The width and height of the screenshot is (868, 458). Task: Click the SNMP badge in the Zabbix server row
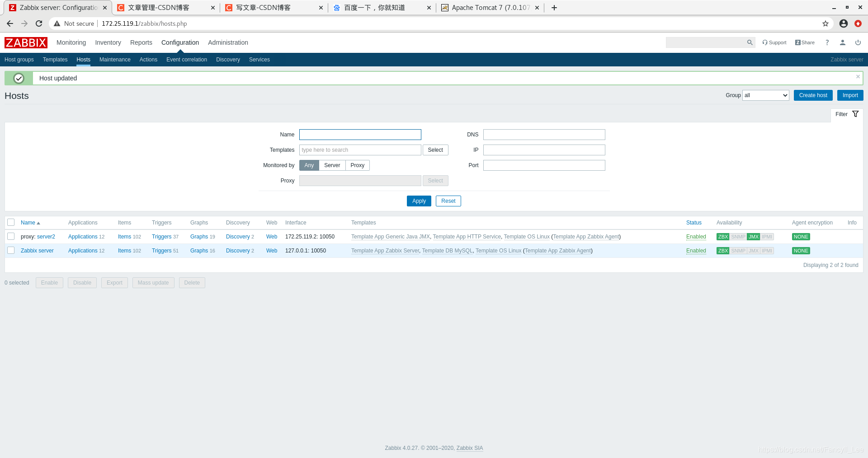tap(738, 251)
